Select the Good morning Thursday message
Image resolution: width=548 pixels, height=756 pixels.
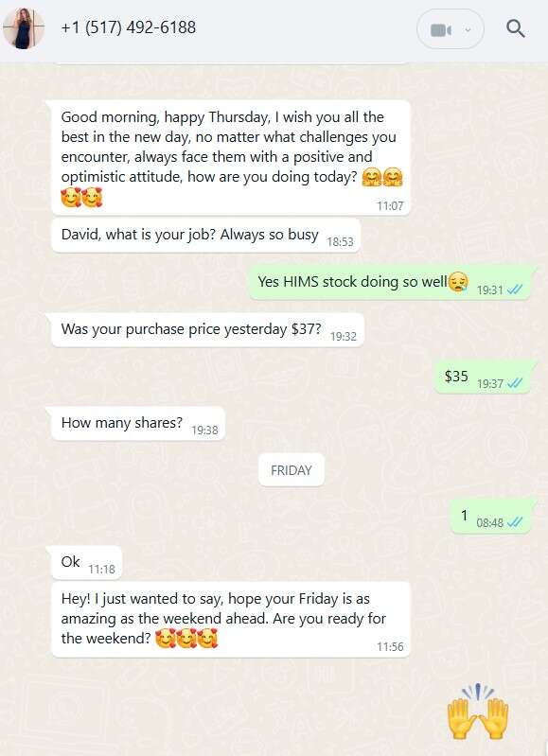pos(231,157)
